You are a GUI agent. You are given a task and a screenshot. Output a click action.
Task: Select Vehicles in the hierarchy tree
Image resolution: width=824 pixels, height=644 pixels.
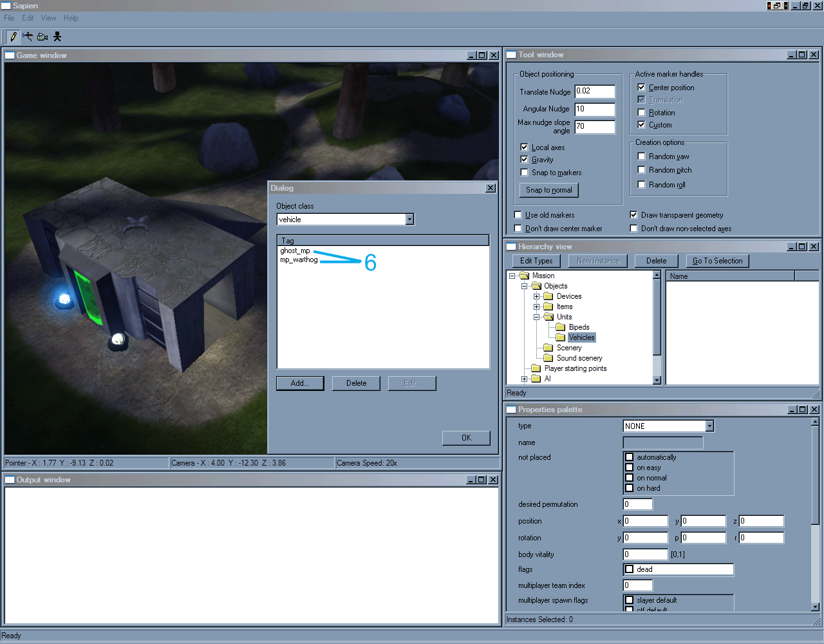[x=582, y=337]
